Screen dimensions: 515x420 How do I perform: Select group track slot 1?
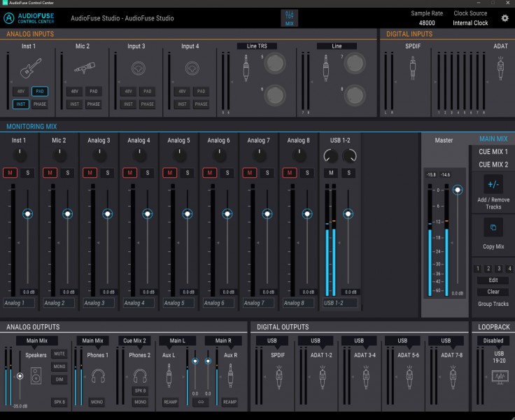point(478,269)
